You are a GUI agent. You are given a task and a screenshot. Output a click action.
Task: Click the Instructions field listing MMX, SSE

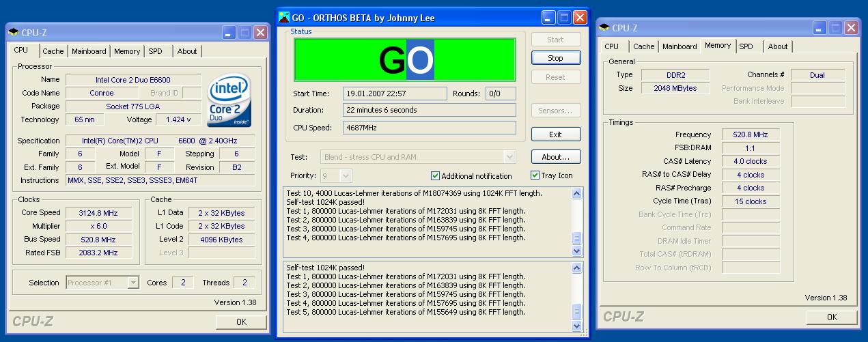pyautogui.click(x=160, y=180)
